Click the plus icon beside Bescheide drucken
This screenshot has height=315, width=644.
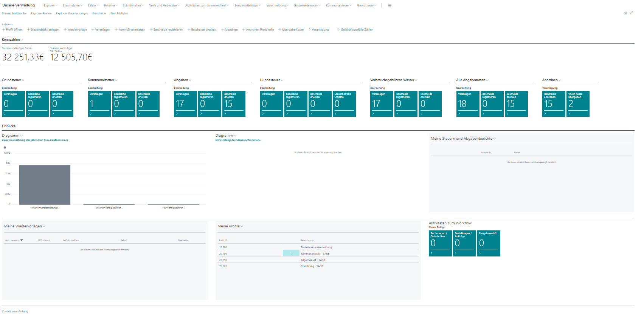[x=189, y=29]
